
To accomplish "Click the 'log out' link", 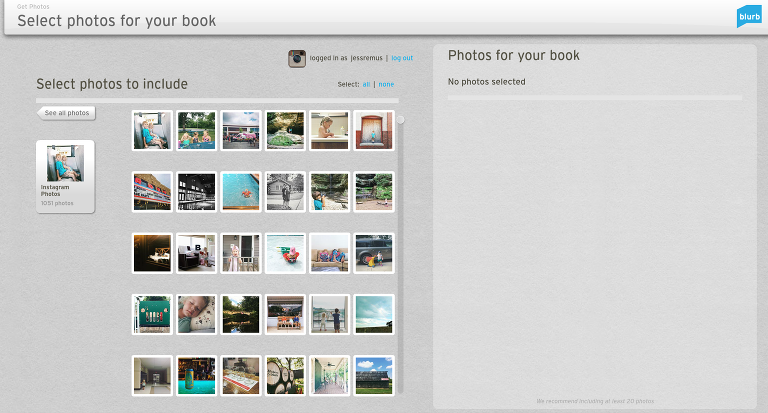I will click(x=401, y=59).
